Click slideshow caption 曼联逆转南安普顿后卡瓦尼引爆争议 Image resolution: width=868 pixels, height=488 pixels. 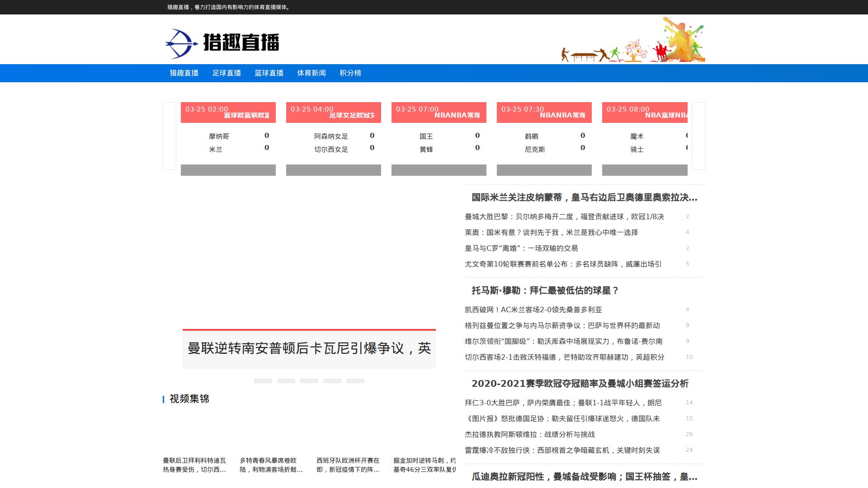point(309,348)
